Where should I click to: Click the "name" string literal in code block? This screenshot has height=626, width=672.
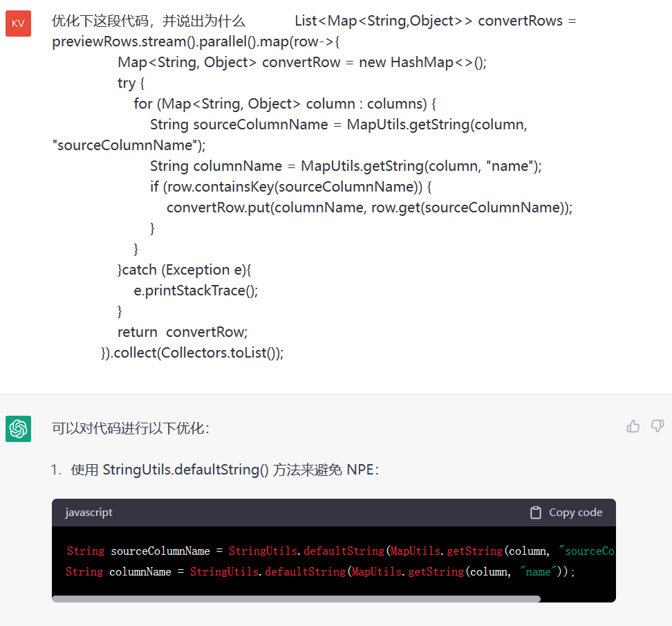(538, 572)
